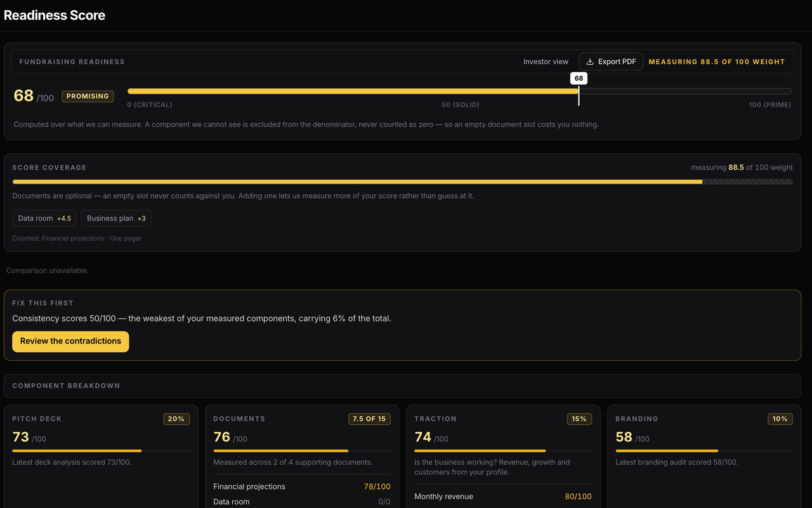The width and height of the screenshot is (812, 508).
Task: Click the COMPONENT BREAKDOWN heading
Action: click(x=66, y=385)
